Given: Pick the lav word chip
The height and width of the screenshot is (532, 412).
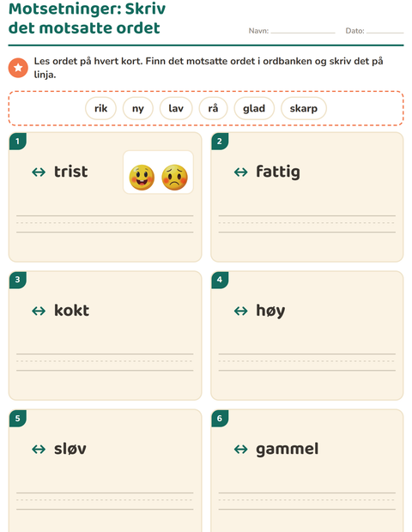Looking at the screenshot, I should (x=176, y=108).
